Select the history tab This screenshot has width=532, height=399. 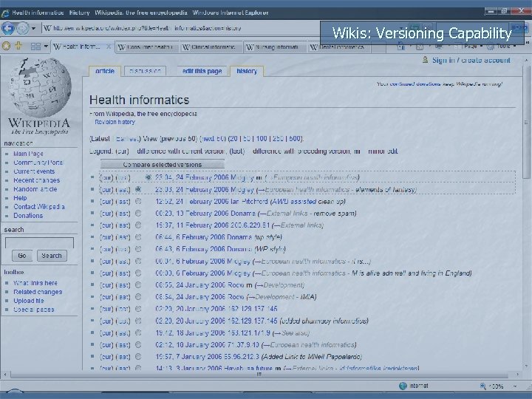click(x=247, y=71)
